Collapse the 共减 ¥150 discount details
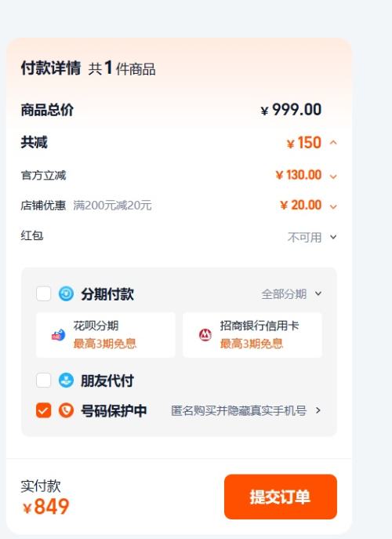This screenshot has width=392, height=539. pyautogui.click(x=333, y=142)
